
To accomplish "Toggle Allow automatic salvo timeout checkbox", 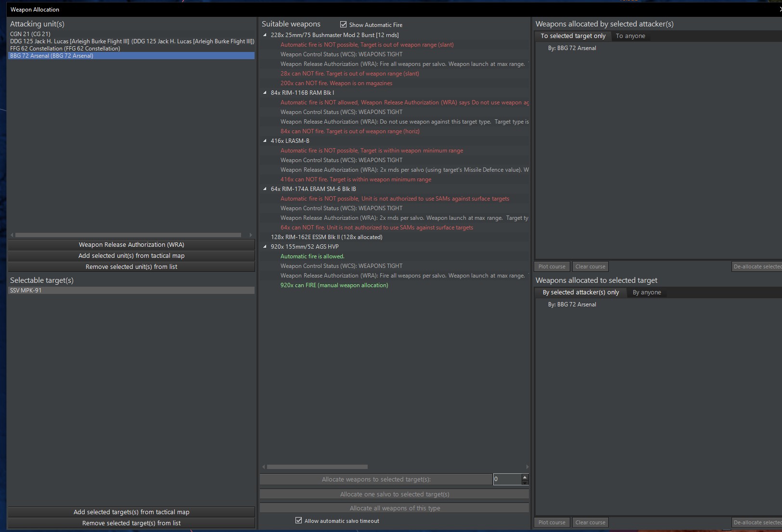I will pyautogui.click(x=298, y=520).
